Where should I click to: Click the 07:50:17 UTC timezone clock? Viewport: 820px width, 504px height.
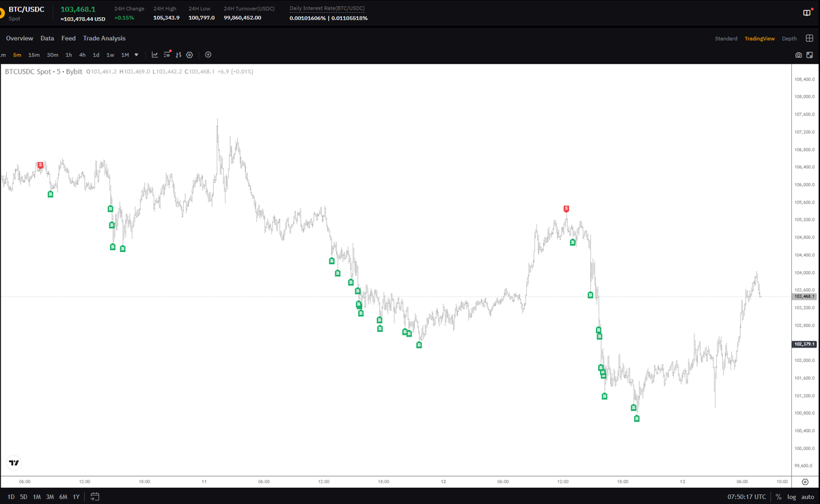coord(747,496)
